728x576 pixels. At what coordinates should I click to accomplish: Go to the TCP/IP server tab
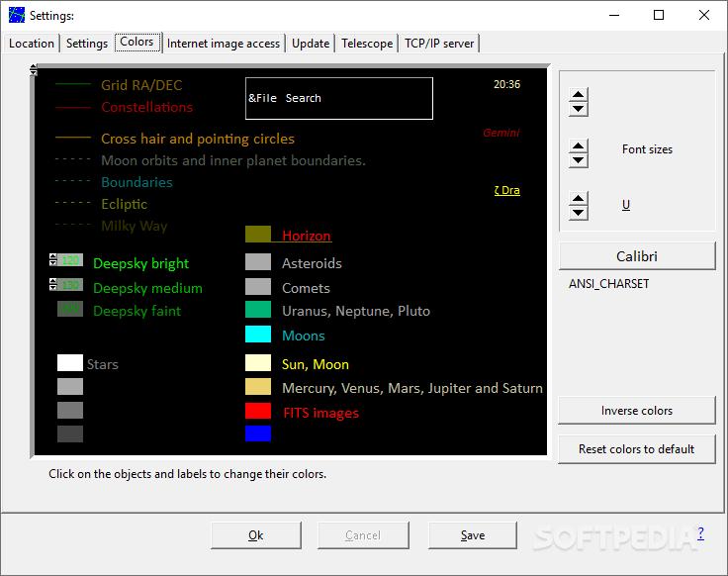point(439,44)
